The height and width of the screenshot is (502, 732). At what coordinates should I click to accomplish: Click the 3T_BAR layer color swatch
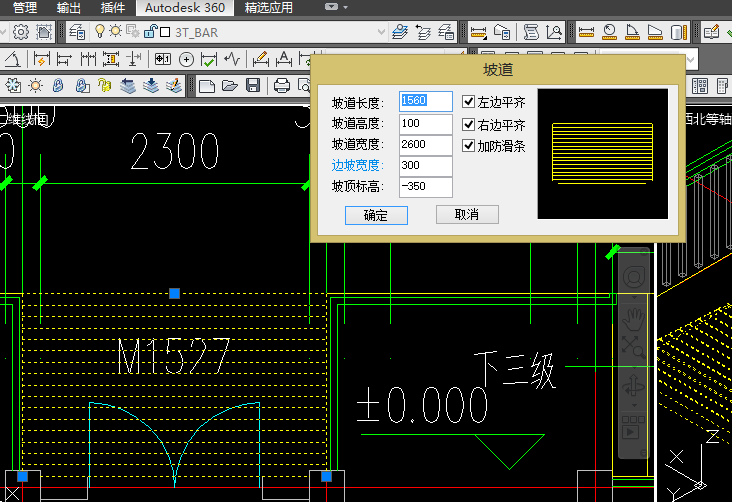click(165, 32)
